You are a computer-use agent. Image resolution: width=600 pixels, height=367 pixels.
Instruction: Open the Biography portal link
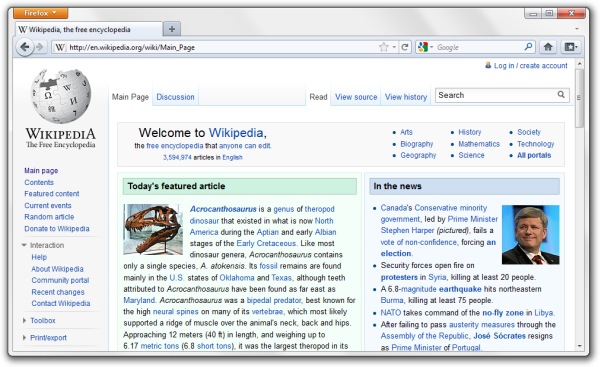pos(417,144)
